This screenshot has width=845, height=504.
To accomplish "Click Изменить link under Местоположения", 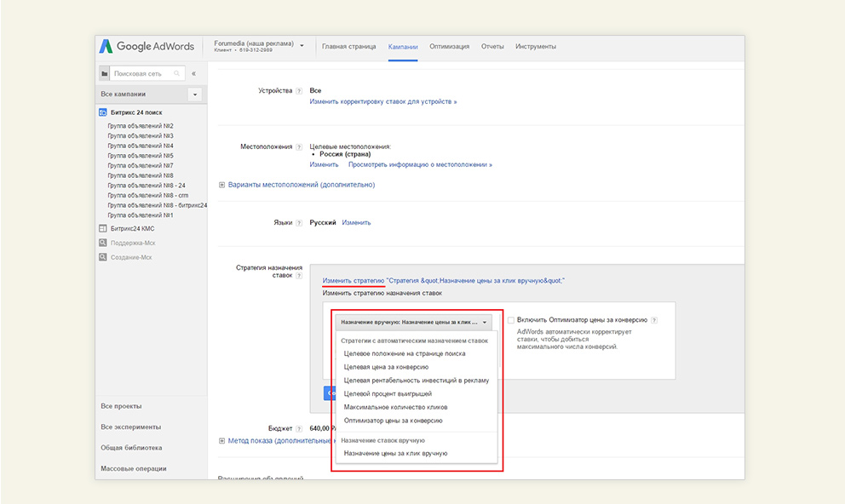I will [324, 165].
